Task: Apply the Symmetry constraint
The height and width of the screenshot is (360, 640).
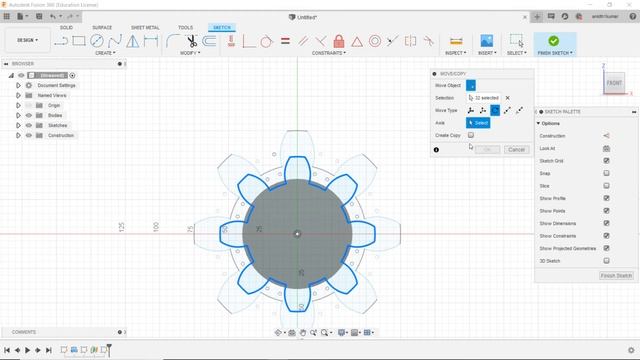Action: [x=410, y=41]
